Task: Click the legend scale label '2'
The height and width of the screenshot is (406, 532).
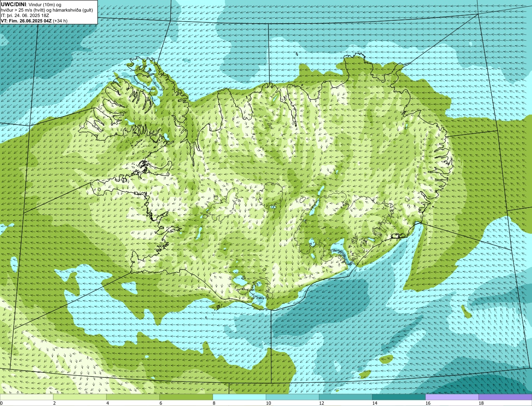Action: tap(54, 403)
